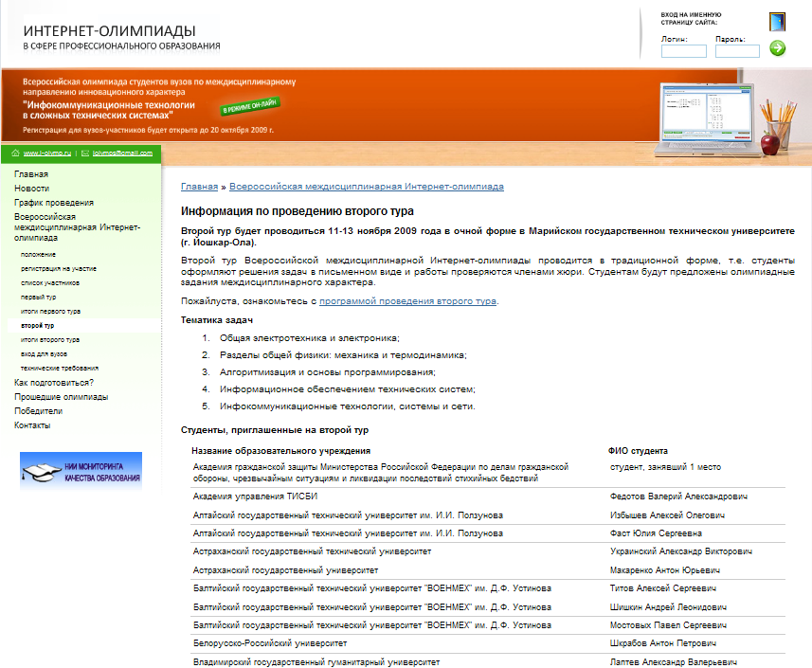
Task: Click the name Шишкин Андрей Леонидович
Action: pos(668,607)
